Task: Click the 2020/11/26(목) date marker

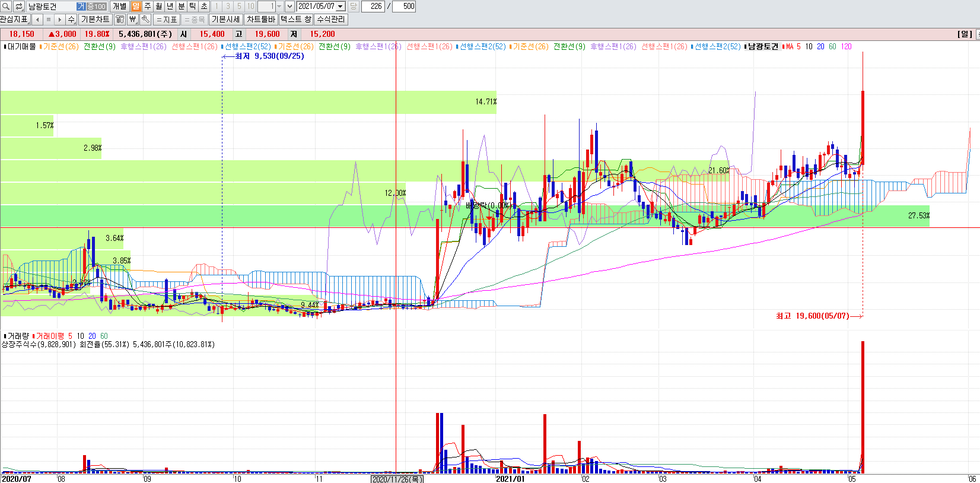Action: point(397,479)
